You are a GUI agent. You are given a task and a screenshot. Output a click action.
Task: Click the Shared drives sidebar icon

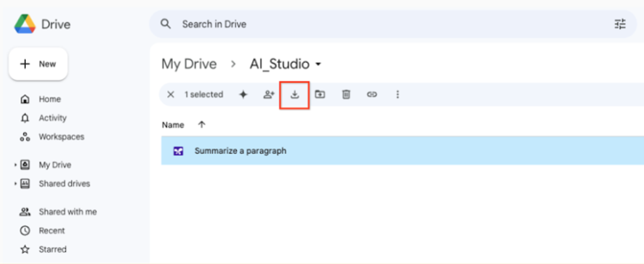point(25,184)
